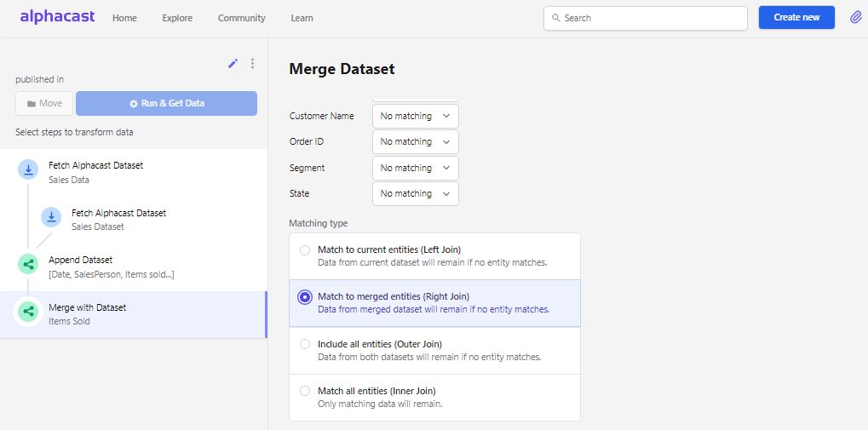Go to the Home menu

(x=124, y=18)
